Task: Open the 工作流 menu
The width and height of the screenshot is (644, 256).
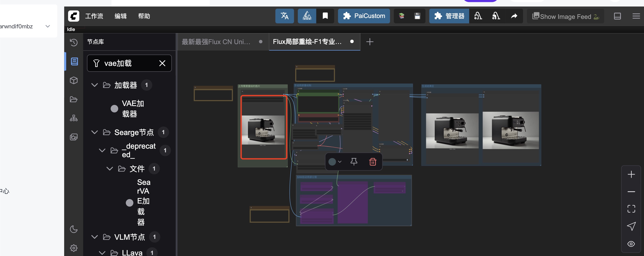Action: coord(94,16)
